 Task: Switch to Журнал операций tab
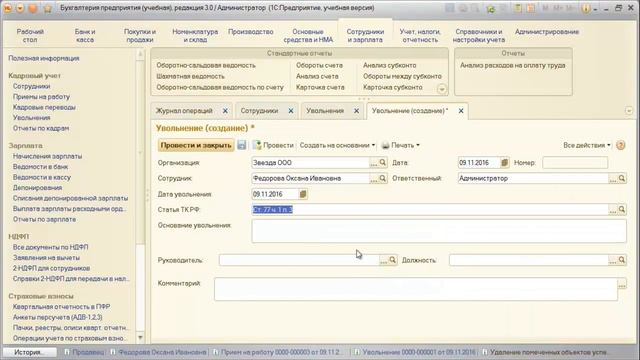tap(184, 111)
